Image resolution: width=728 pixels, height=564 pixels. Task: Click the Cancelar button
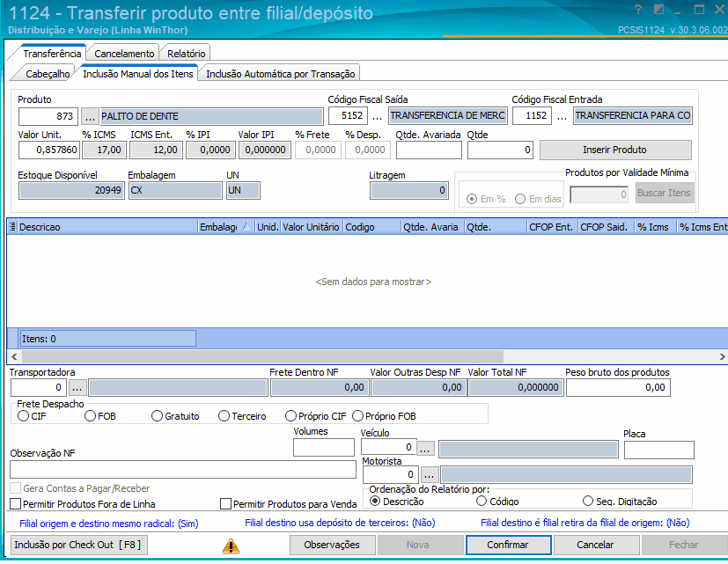click(x=595, y=545)
